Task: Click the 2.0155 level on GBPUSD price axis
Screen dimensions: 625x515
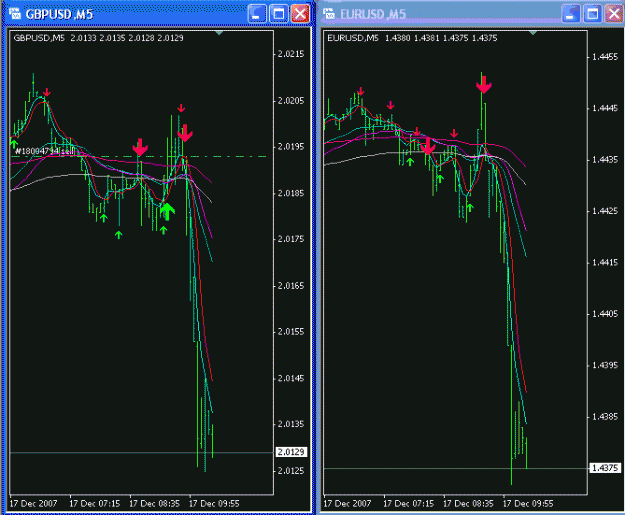Action: tap(291, 332)
